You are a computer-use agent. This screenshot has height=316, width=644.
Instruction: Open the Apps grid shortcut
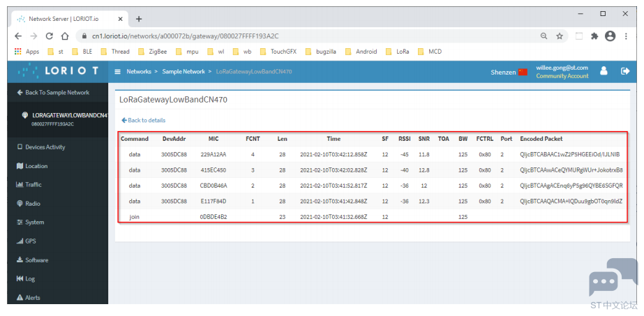tap(27, 52)
